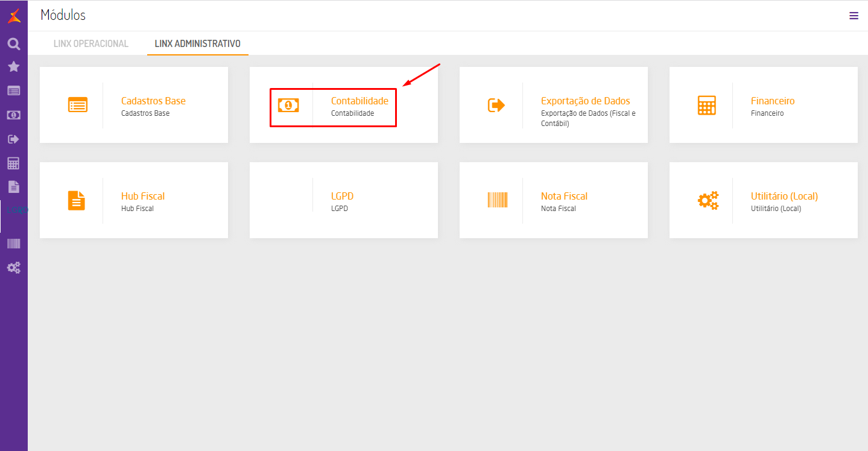Select the Cadastros Base list icon in sidebar
Viewport: 868px width, 451px height.
[13, 91]
